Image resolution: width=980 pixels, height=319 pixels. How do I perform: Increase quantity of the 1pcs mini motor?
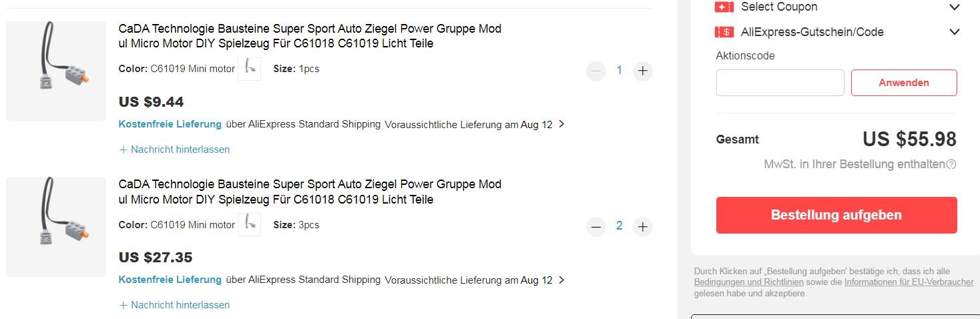tap(642, 71)
